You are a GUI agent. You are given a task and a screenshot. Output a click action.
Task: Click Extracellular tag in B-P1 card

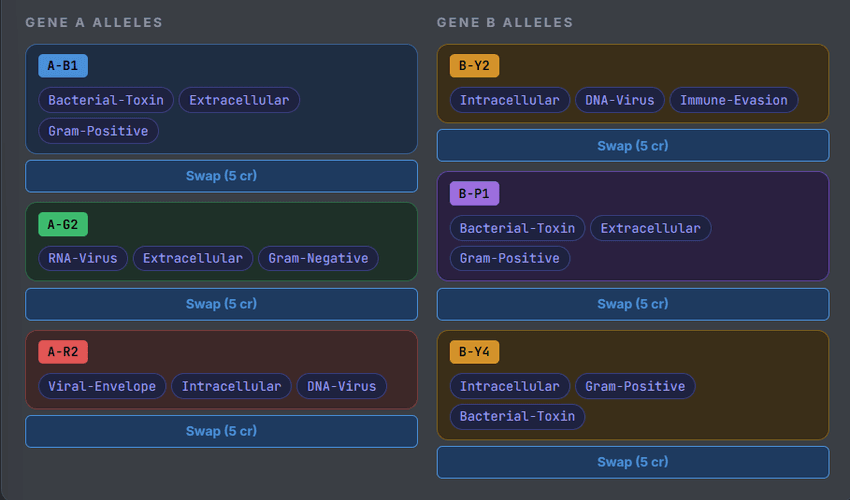(651, 228)
